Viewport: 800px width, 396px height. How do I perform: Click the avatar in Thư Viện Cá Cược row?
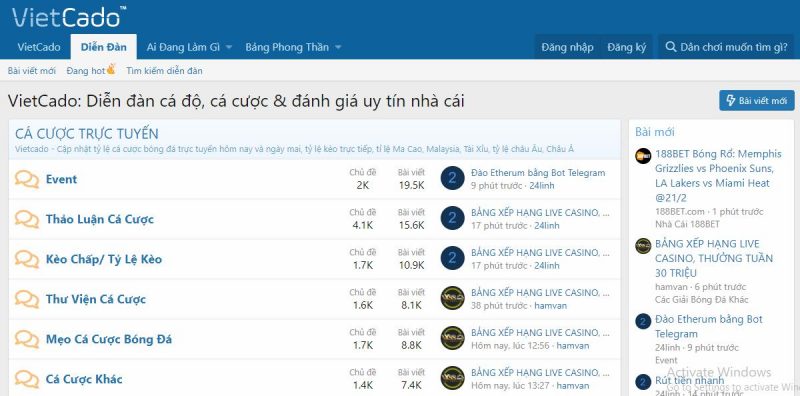(453, 298)
